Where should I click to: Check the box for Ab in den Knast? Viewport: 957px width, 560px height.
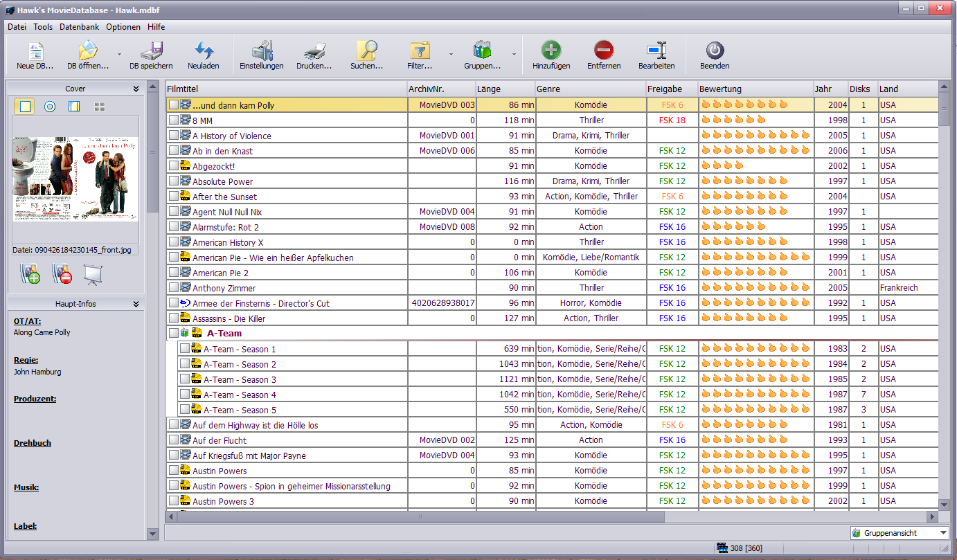(174, 151)
